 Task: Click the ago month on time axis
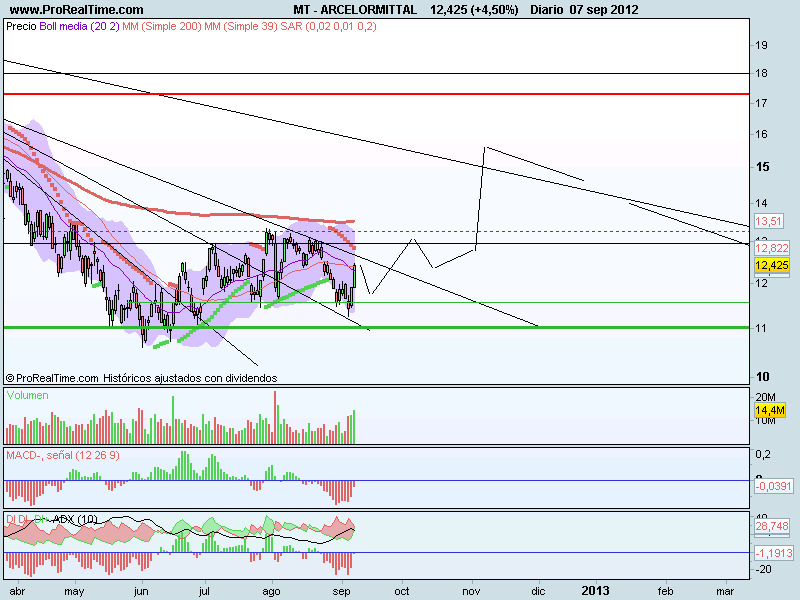pos(271,591)
